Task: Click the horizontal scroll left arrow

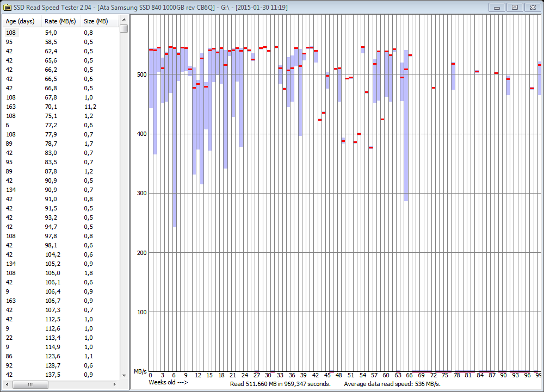Action: tap(7, 384)
